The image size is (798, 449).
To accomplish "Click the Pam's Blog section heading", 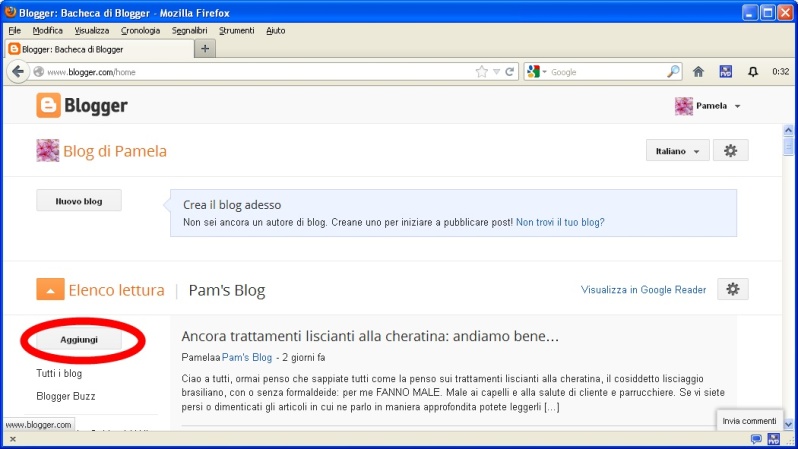I will 227,290.
